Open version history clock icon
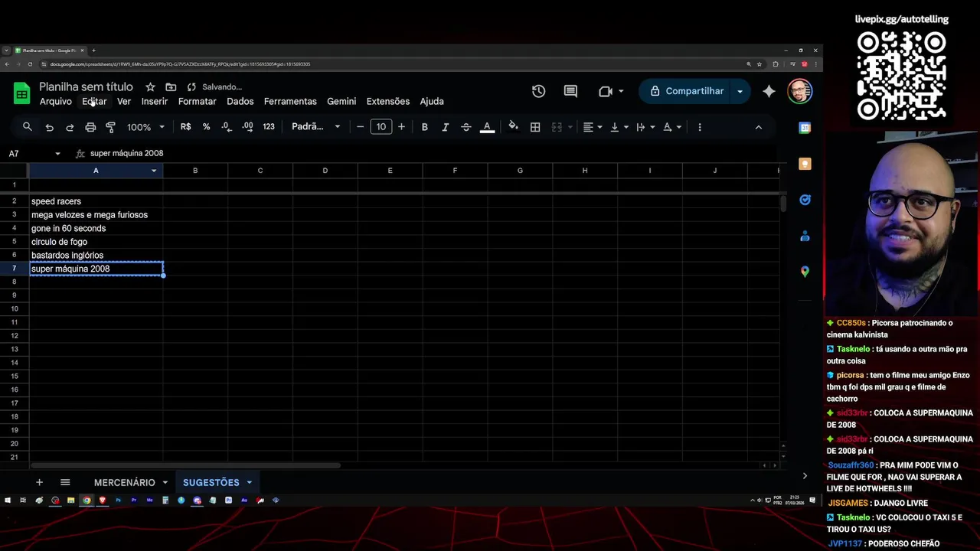 [539, 91]
